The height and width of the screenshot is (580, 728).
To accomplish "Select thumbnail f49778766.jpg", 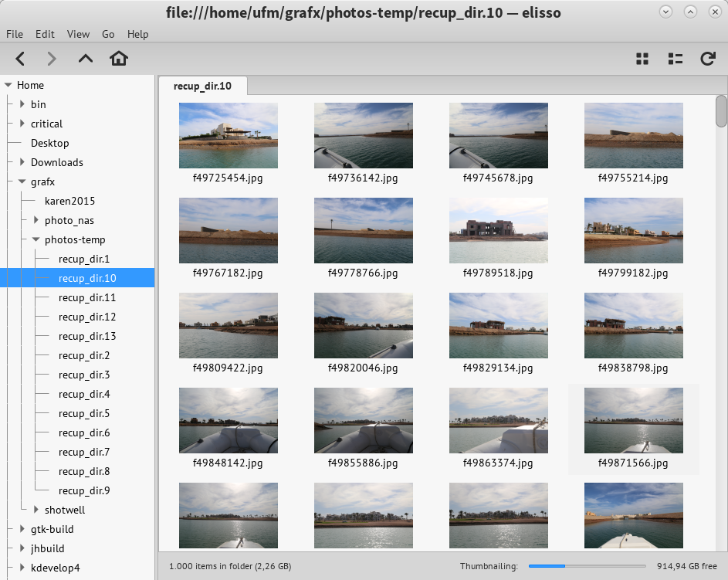I will tap(364, 230).
